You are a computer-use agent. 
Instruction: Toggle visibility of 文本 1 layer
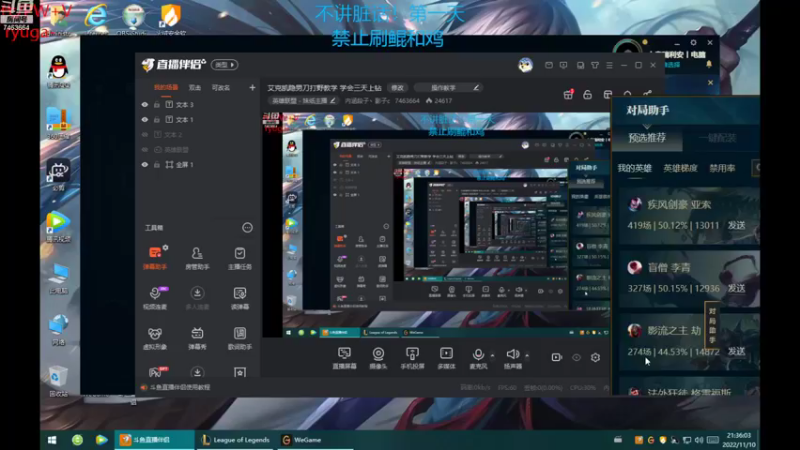coord(145,119)
